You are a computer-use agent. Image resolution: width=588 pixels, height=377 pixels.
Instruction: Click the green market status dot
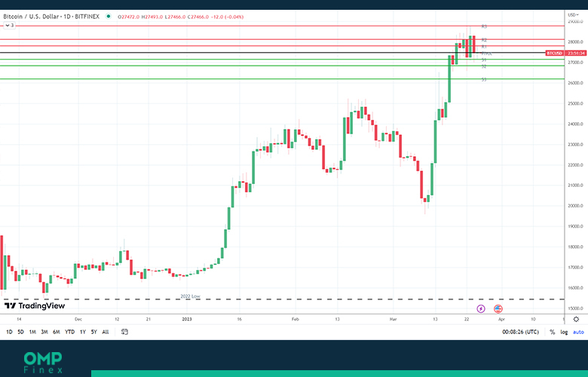tap(109, 16)
